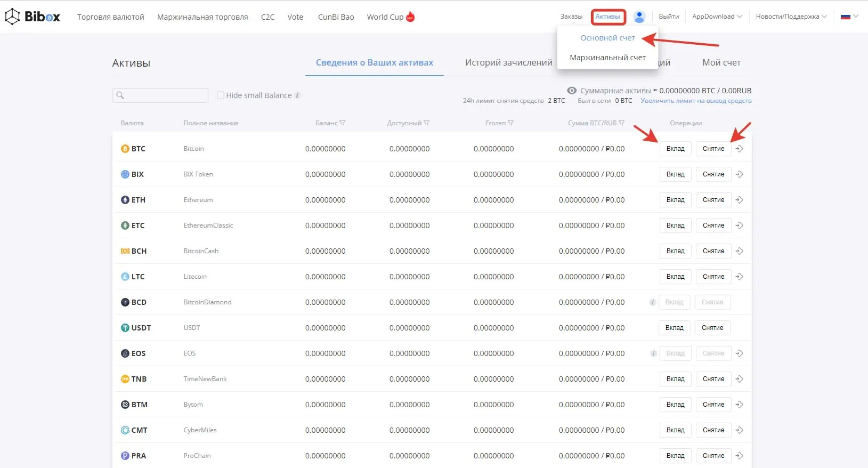The height and width of the screenshot is (468, 868).
Task: Open the Активы menu in header
Action: 607,17
